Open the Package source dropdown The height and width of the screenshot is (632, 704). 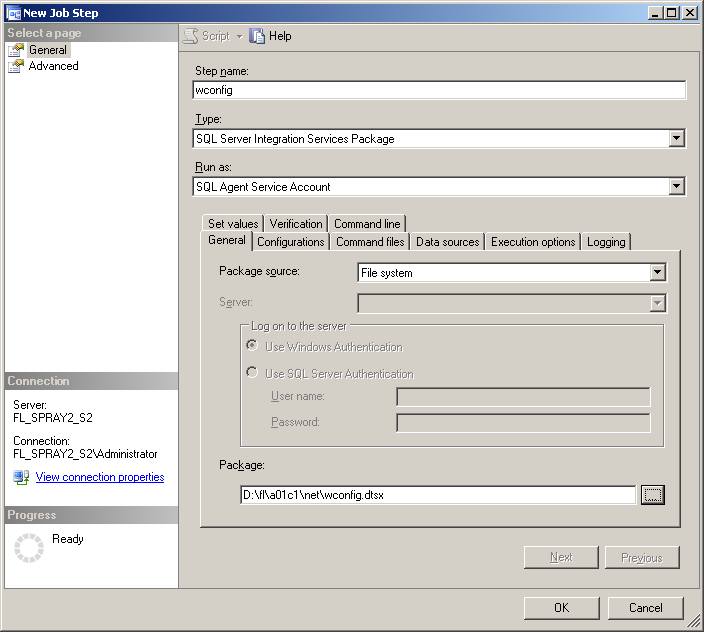pos(656,272)
